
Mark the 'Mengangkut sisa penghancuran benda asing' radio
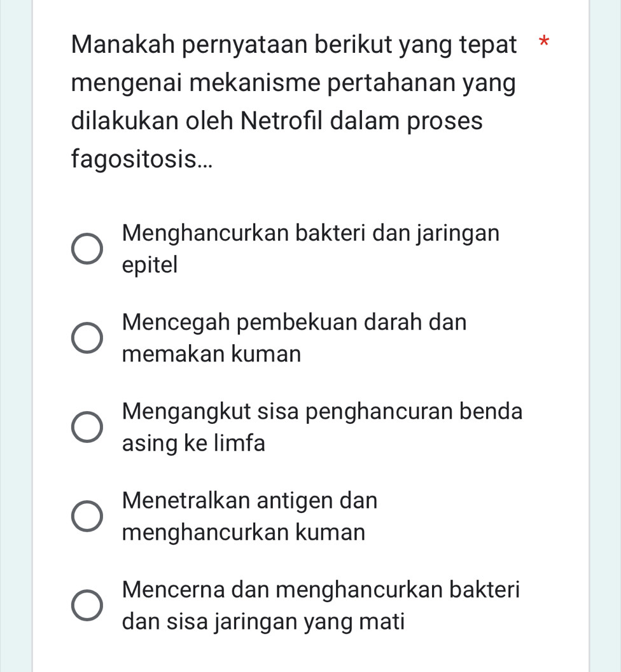pos(87,427)
